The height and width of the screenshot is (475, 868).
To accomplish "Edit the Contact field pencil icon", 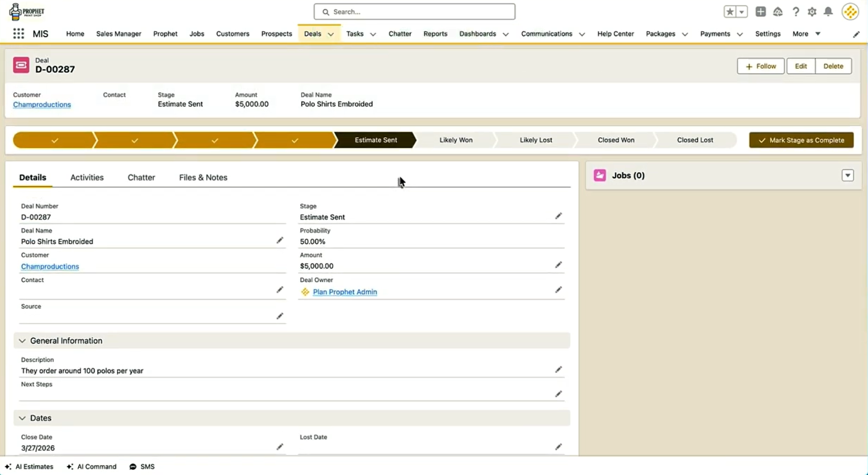I will (280, 290).
